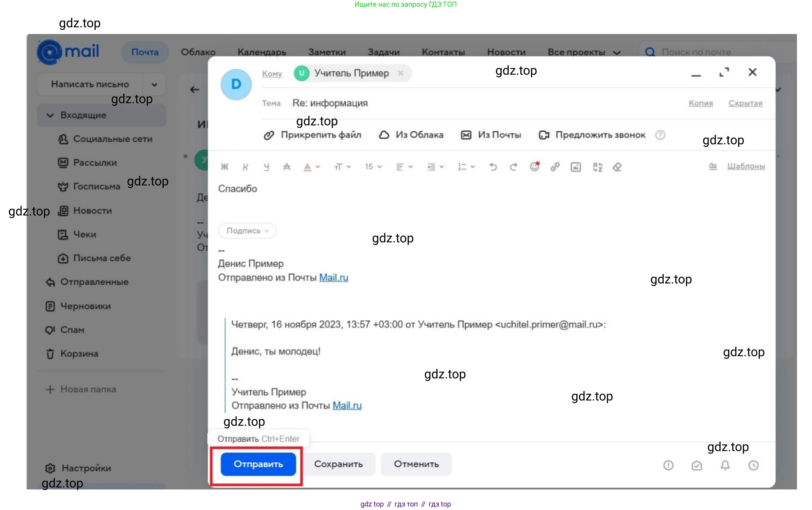Redo the last edit

[x=513, y=167]
